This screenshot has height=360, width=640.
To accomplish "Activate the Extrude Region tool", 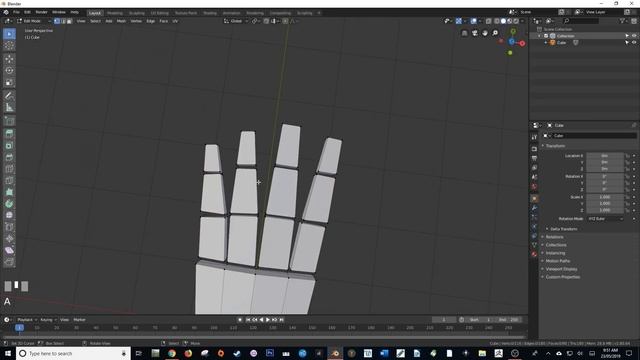I will click(x=9, y=133).
